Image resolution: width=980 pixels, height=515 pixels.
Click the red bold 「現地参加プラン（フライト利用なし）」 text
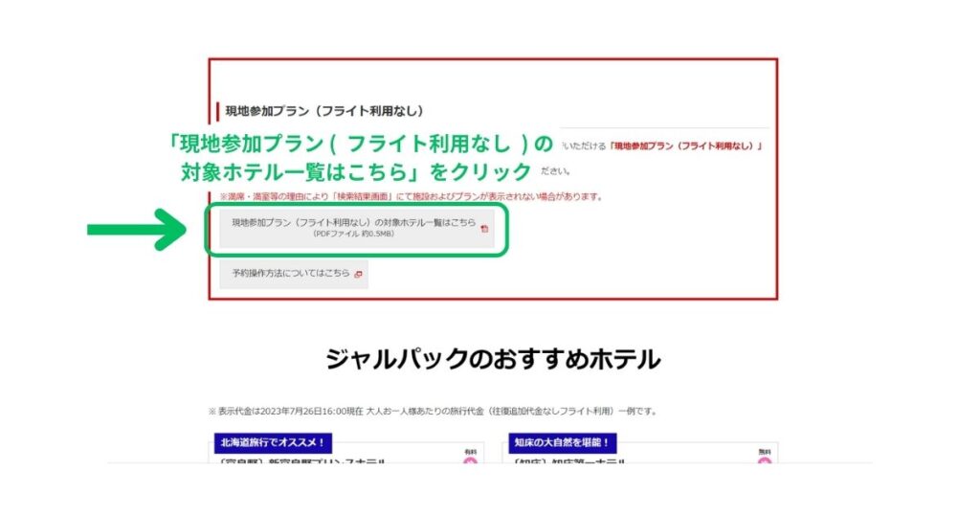point(685,146)
